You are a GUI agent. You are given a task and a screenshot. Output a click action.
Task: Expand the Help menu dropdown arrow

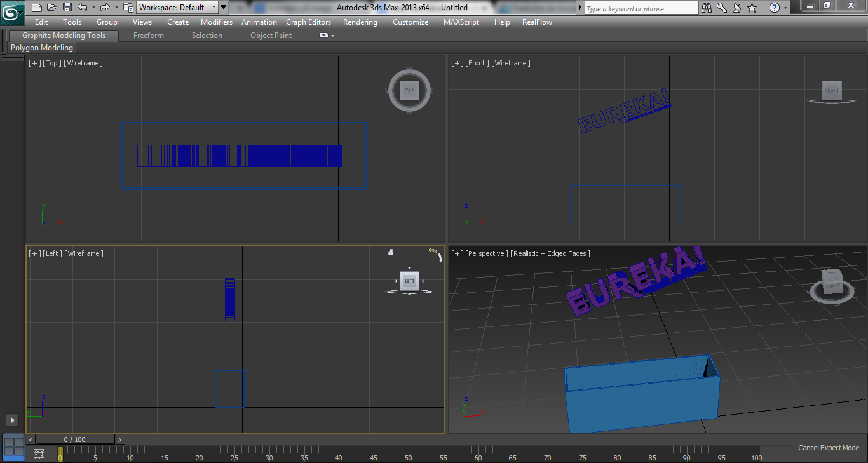coord(786,8)
